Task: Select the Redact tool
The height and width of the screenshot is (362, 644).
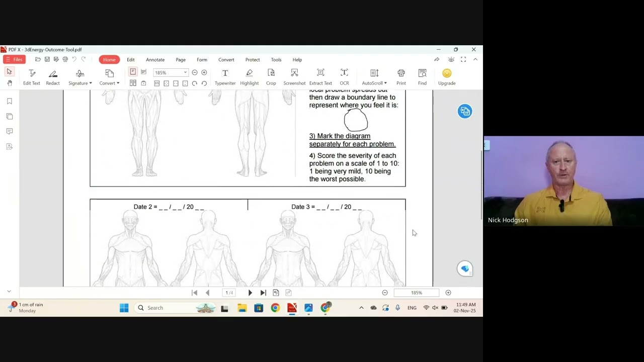Action: pos(53,77)
